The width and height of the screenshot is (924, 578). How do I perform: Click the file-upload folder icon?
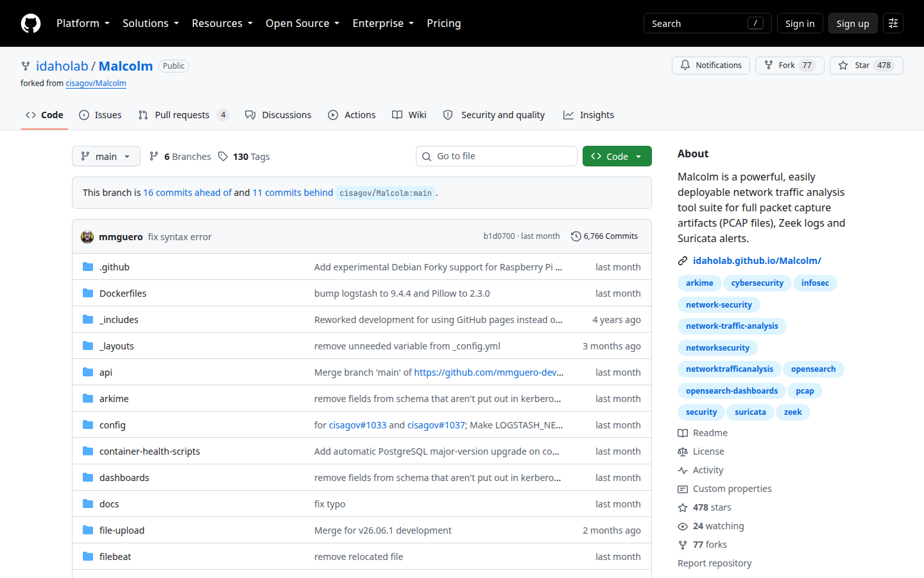click(88, 530)
